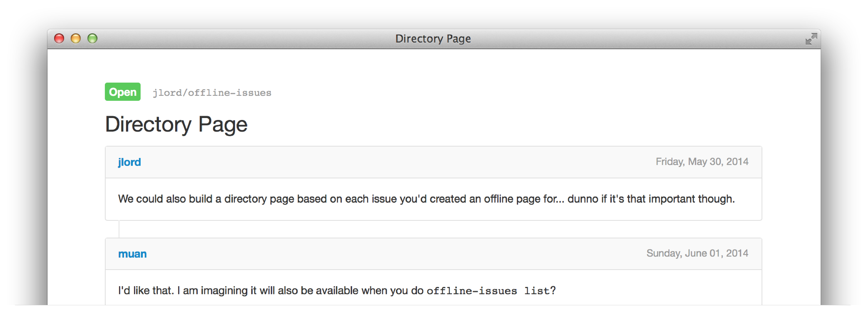Open the jlord/offline-issues repository text
Viewport: 868px width, 330px height.
[x=212, y=93]
